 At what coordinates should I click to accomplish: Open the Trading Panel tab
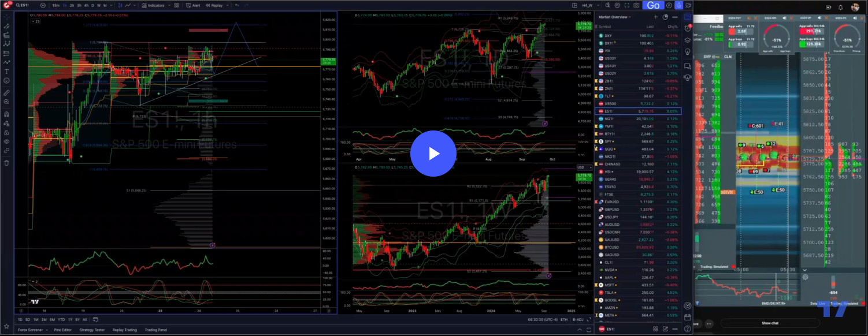[156, 330]
